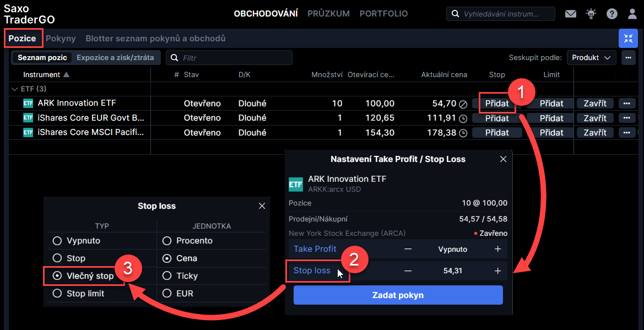Sort by the Instrument column header
This screenshot has width=644, height=330.
click(46, 75)
